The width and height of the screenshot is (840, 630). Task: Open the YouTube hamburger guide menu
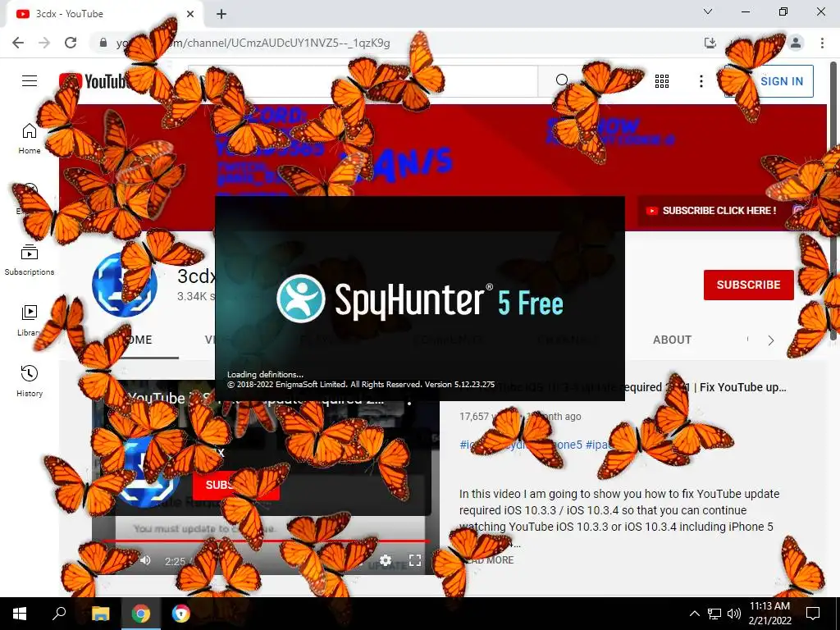[30, 81]
